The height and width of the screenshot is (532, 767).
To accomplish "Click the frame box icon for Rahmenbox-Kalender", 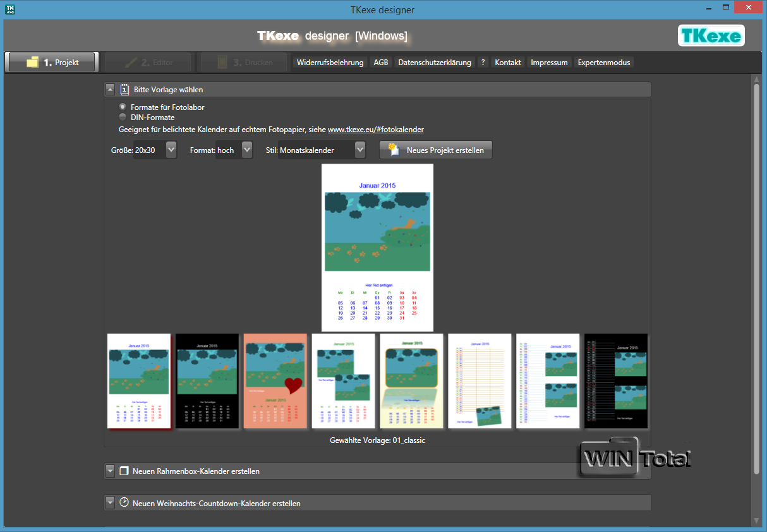I will [124, 471].
